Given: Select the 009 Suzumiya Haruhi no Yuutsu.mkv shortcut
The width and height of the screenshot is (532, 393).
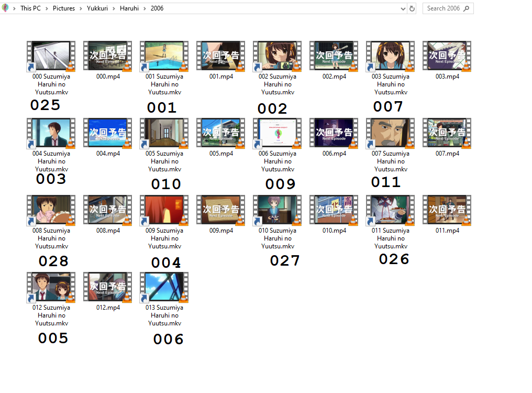Looking at the screenshot, I should click(164, 210).
